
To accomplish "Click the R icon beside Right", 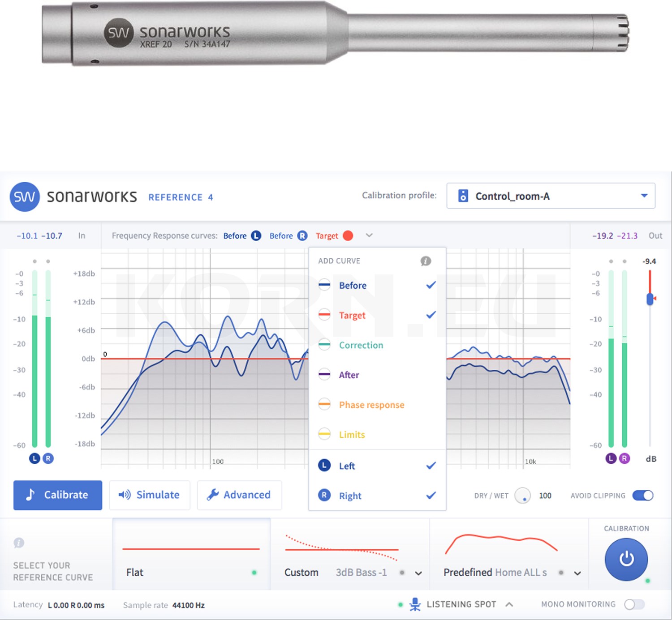I will [324, 495].
